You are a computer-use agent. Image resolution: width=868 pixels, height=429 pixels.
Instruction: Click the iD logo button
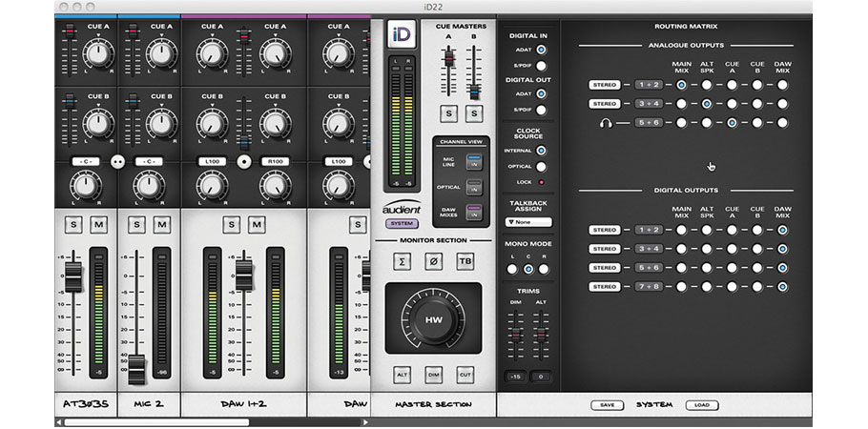click(402, 35)
